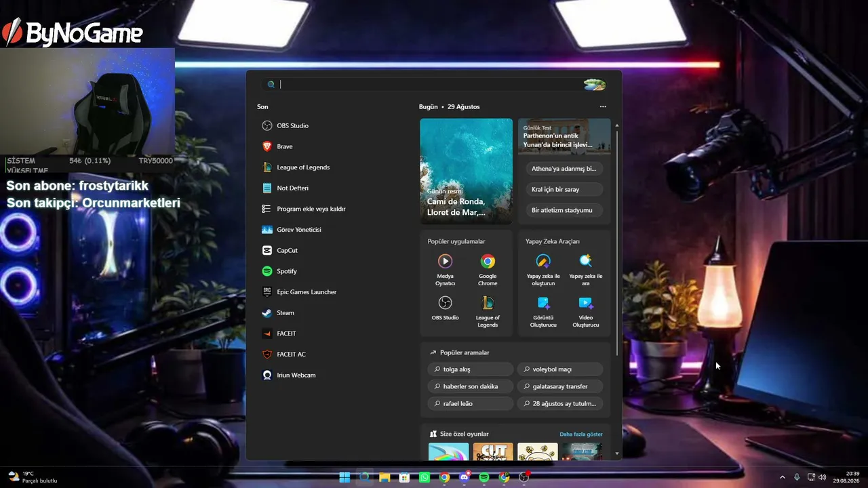The image size is (868, 488).
Task: Click the scroll-down arrow in search panel
Action: pos(616,453)
